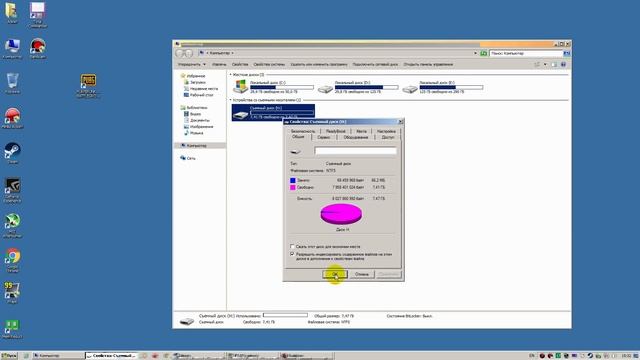This screenshot has width=640, height=360.
Task: Close the disk properties dialog
Action: coord(400,122)
